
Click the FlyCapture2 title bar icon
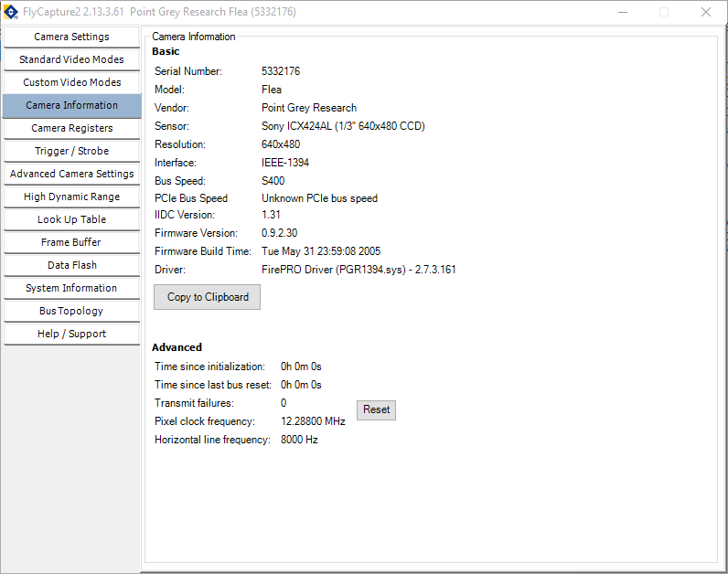click(11, 12)
